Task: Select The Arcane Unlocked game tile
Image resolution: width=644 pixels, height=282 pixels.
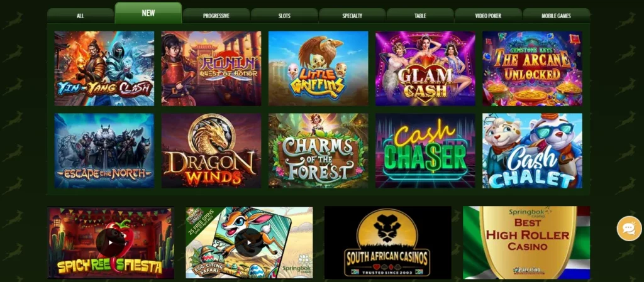Action: [532, 68]
